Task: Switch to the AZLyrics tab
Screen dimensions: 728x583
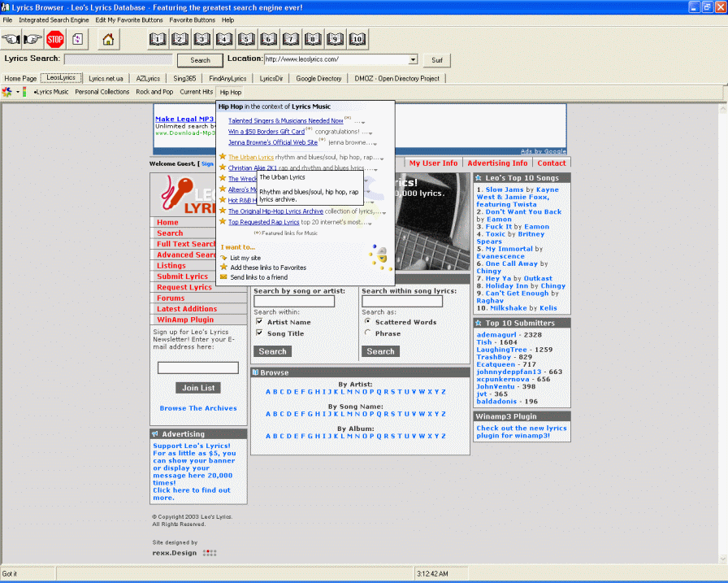Action: pyautogui.click(x=148, y=79)
